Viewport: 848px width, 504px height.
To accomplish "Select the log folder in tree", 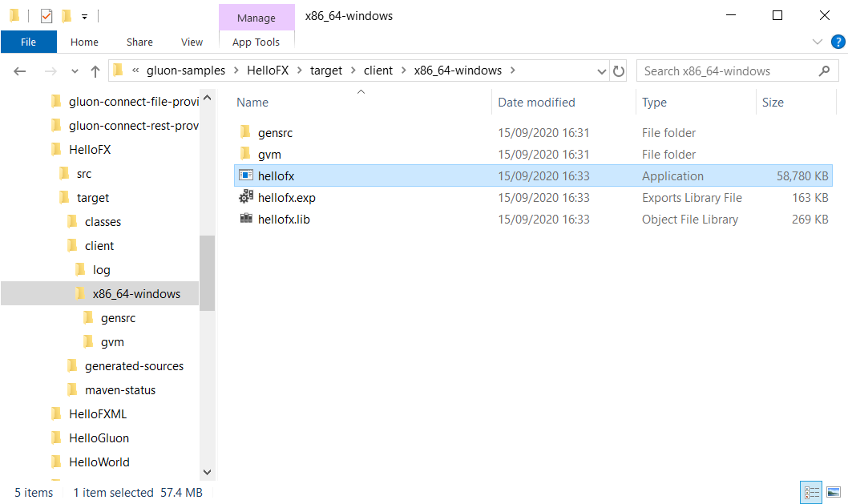I will click(x=101, y=270).
